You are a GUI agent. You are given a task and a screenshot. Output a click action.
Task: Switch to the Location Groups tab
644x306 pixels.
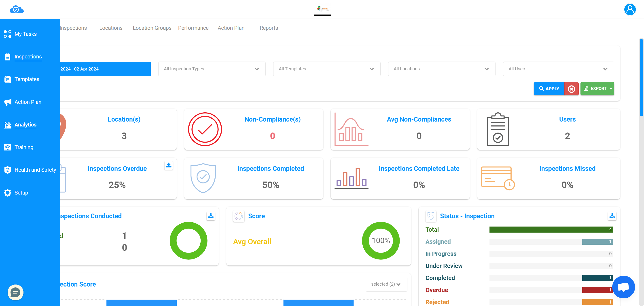(152, 28)
